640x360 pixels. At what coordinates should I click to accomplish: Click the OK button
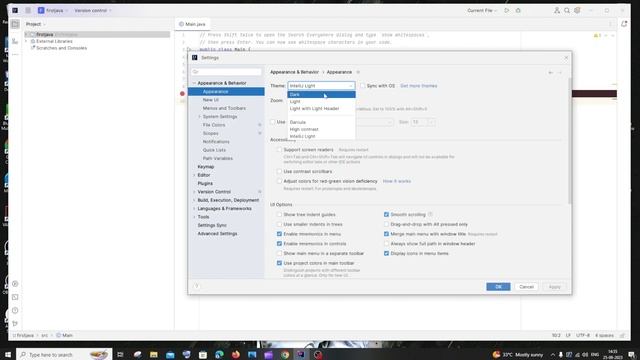pos(498,287)
